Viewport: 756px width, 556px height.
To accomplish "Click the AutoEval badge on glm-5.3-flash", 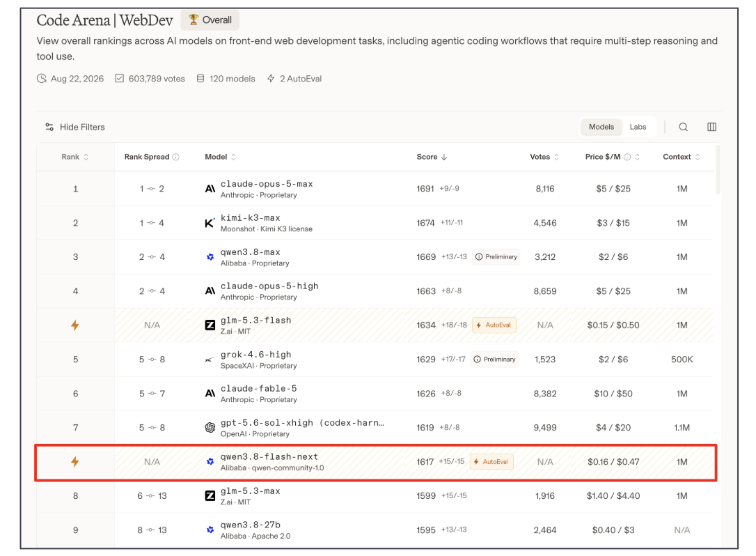I will (x=494, y=325).
